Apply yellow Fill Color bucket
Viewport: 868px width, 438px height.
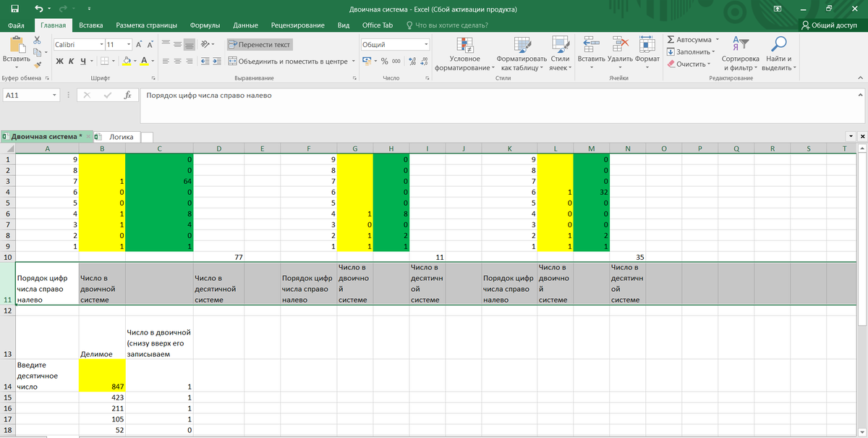pos(126,61)
